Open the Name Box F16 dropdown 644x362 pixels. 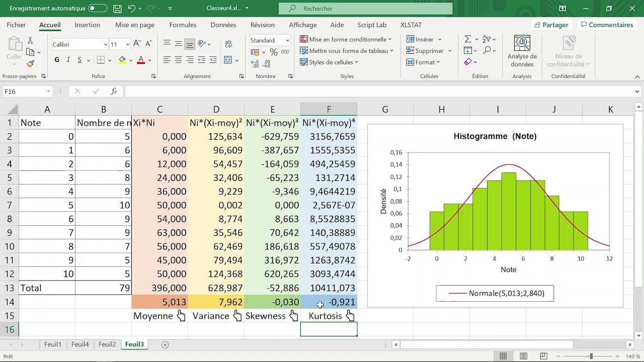(x=48, y=92)
